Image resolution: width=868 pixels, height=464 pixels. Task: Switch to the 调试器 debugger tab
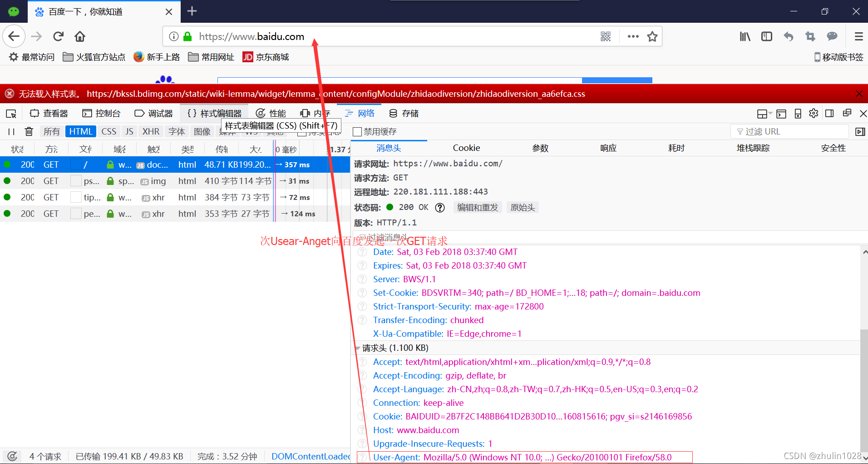click(154, 114)
